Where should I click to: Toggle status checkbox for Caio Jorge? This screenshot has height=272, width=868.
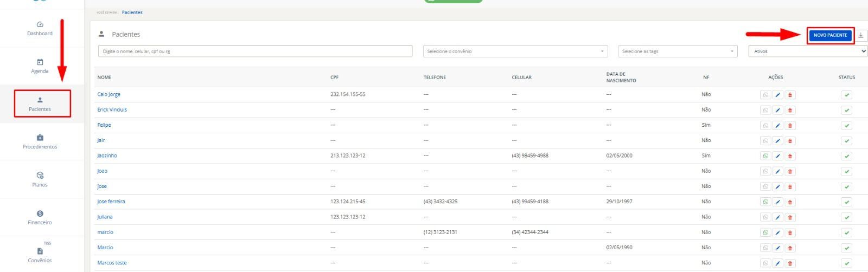click(847, 95)
